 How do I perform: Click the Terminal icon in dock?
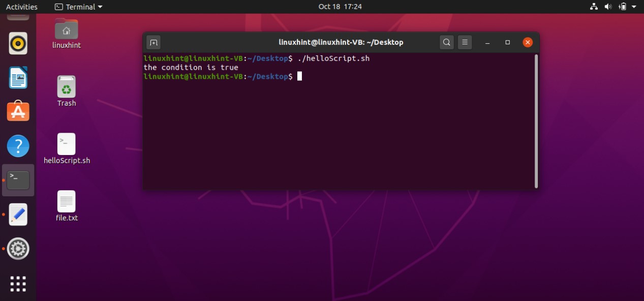tap(18, 180)
